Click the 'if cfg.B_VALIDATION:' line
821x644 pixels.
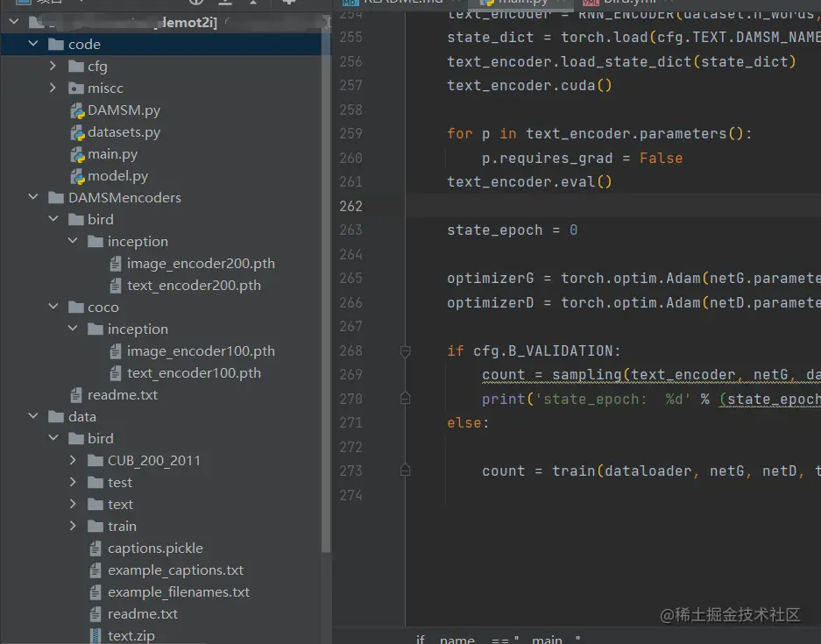534,350
